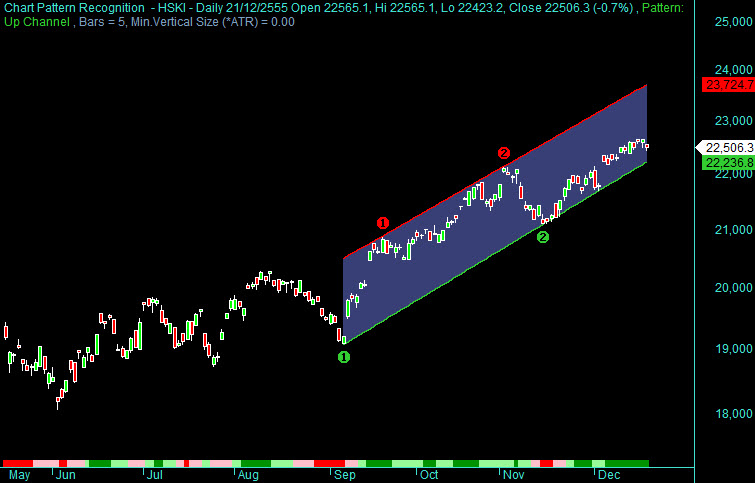Click the 'Min.Vertical Size (*ATR) = 0.00' text
The width and height of the screenshot is (755, 483).
213,22
